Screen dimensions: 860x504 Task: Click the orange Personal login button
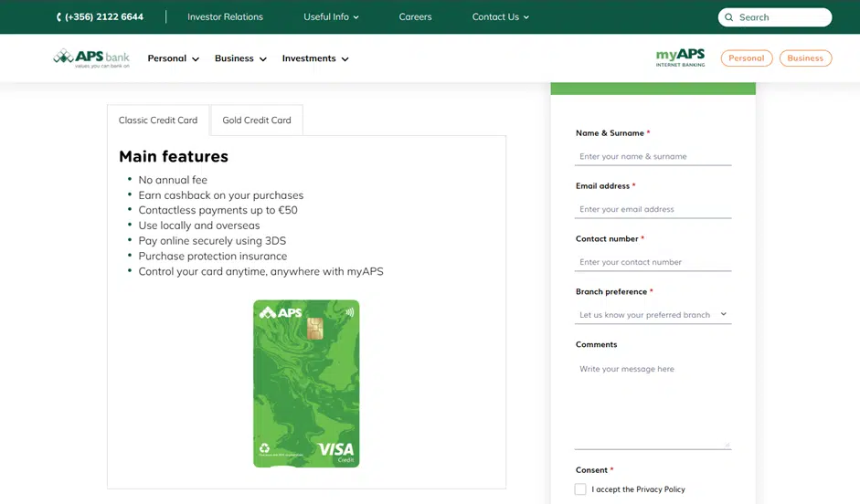[747, 58]
